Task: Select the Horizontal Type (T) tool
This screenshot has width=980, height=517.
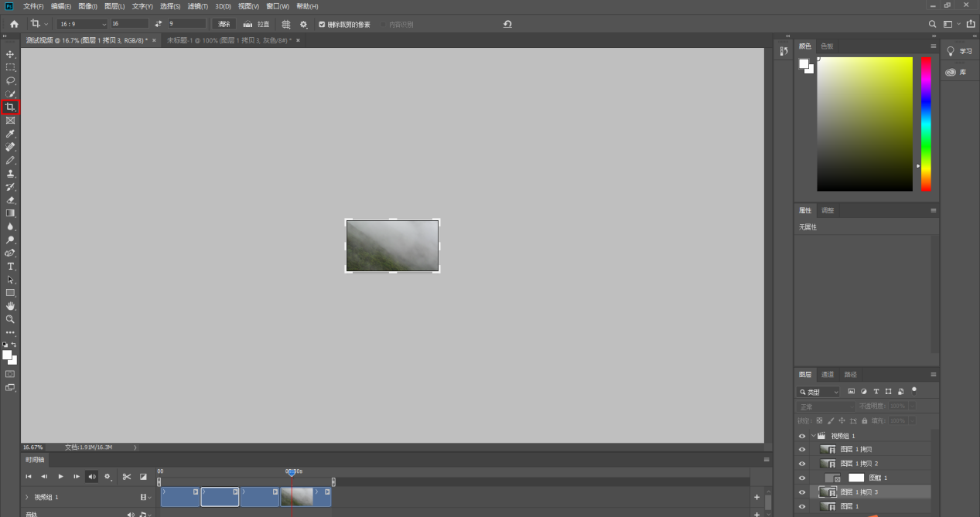Action: click(x=10, y=267)
